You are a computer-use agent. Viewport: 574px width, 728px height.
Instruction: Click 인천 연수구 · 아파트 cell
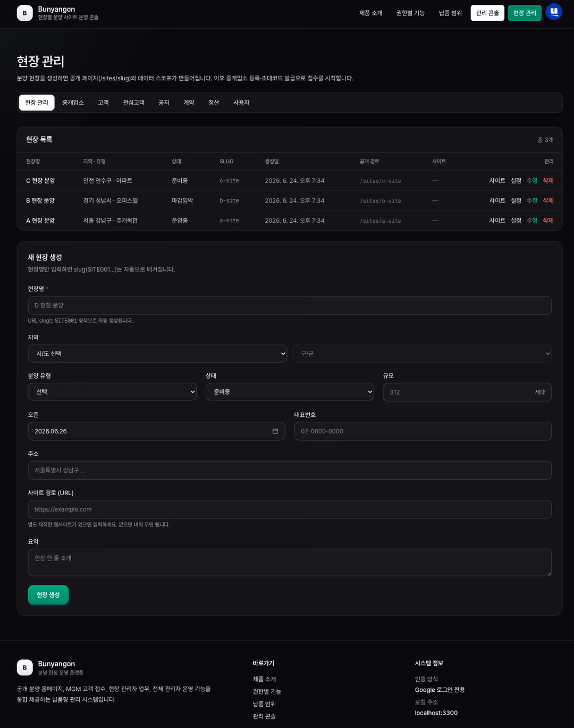[x=108, y=181]
